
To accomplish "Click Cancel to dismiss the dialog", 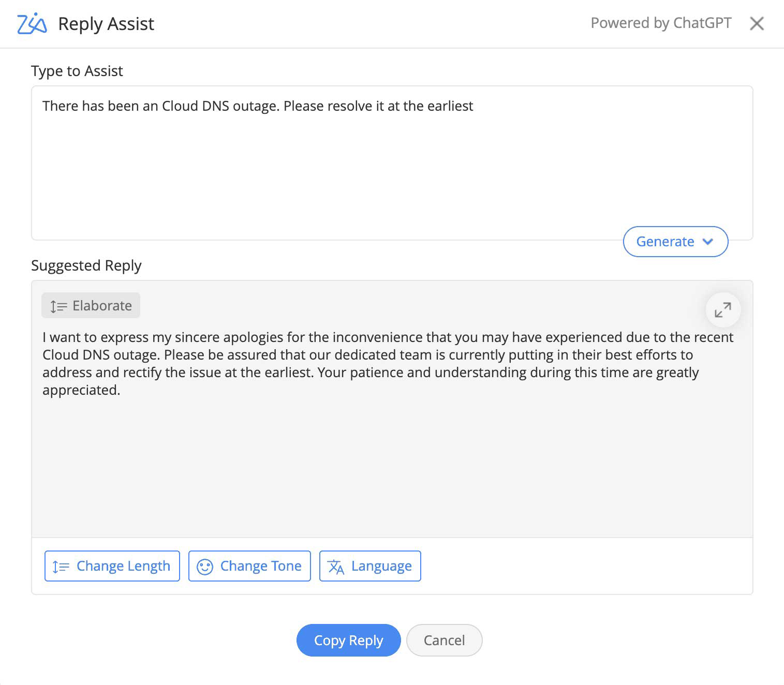I will coord(444,640).
